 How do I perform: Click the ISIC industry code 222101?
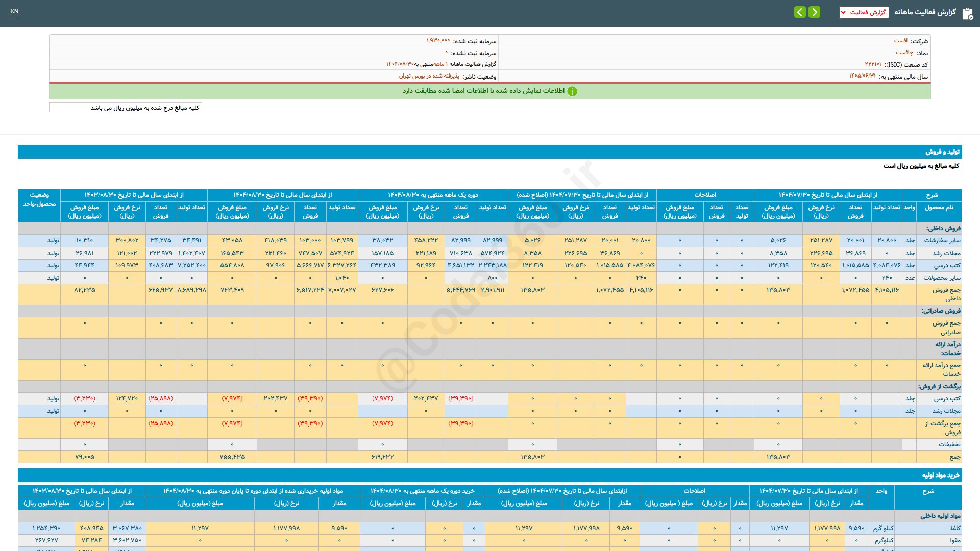pyautogui.click(x=872, y=64)
